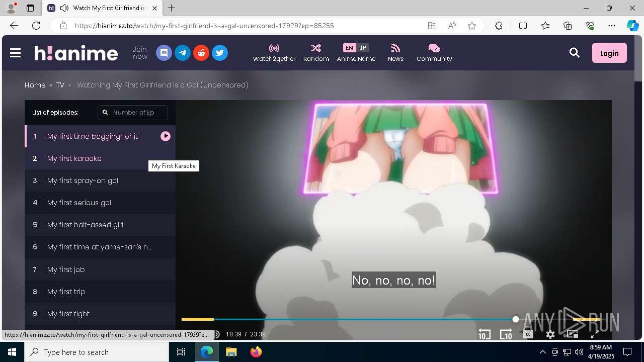Toggle closed captions CC
The width and height of the screenshot is (644, 362).
point(528,334)
